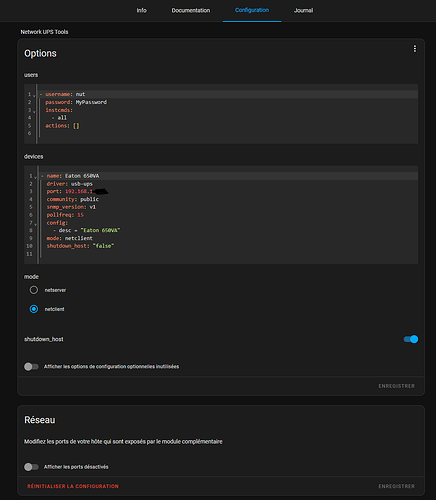Collapse the instcmds fold arrow in users editor
This screenshot has height=500, width=436.
point(34,111)
